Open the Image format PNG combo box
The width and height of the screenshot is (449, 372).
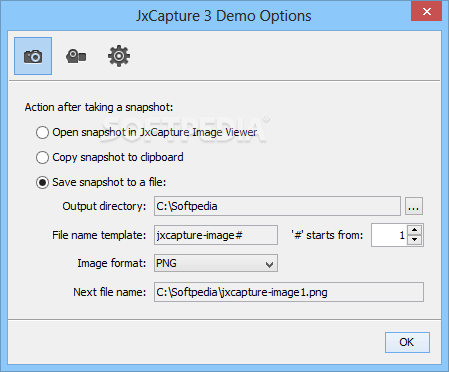[x=216, y=263]
